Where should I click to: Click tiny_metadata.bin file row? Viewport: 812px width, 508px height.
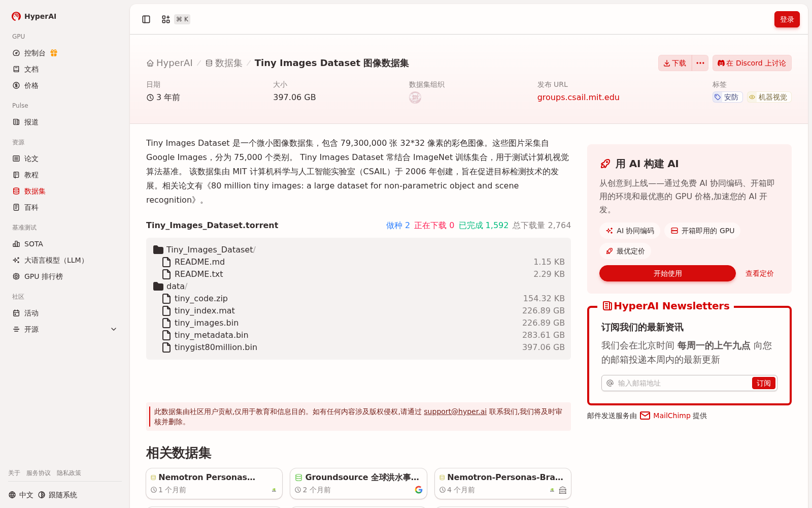click(358, 335)
